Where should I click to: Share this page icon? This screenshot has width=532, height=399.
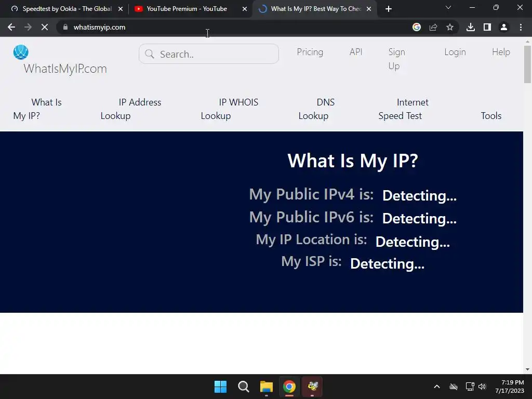(433, 27)
